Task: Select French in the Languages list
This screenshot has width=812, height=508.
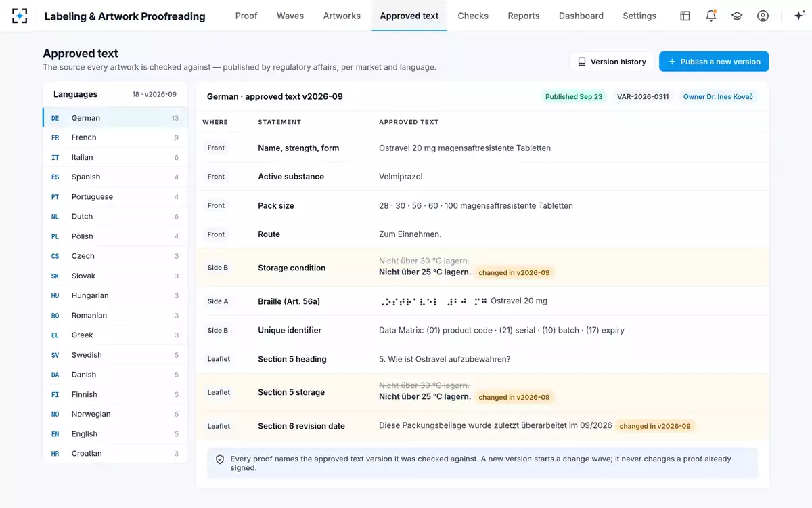Action: pyautogui.click(x=115, y=137)
